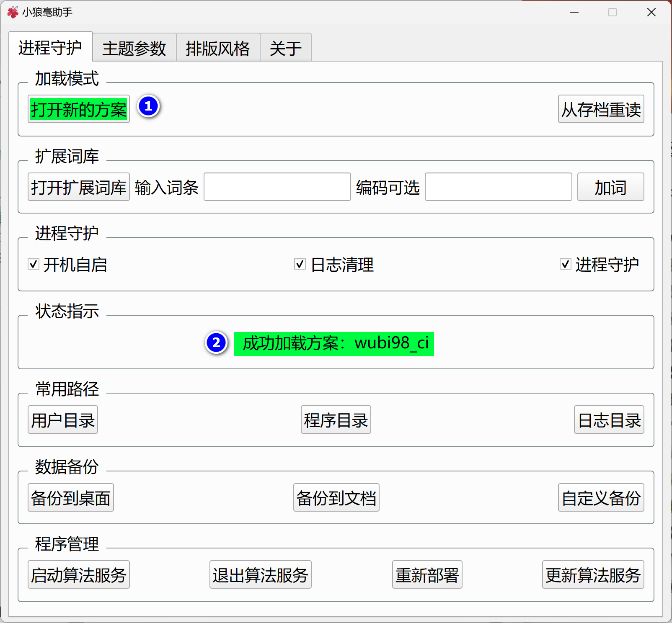
Task: Focus the 编码可选 input box
Action: (x=498, y=187)
